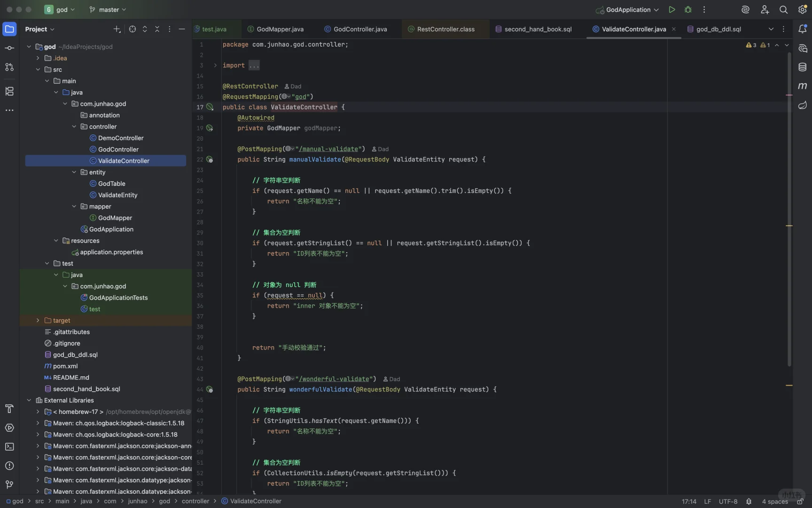Open the Maven tool window
The image size is (812, 508).
pyautogui.click(x=803, y=86)
